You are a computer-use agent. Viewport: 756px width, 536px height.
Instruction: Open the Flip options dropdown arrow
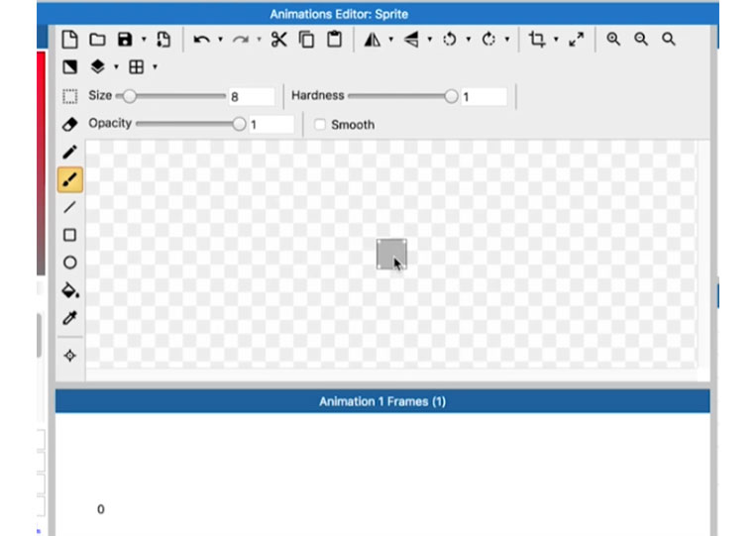pyautogui.click(x=430, y=39)
